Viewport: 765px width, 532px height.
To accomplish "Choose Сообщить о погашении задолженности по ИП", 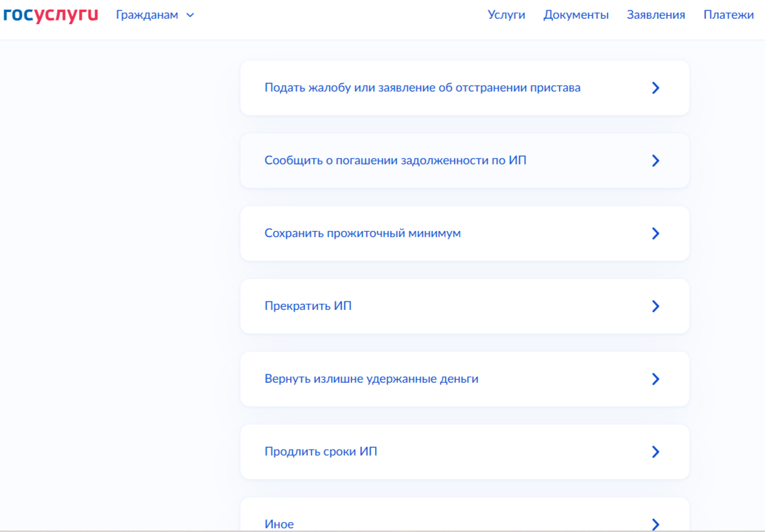I will 395,161.
